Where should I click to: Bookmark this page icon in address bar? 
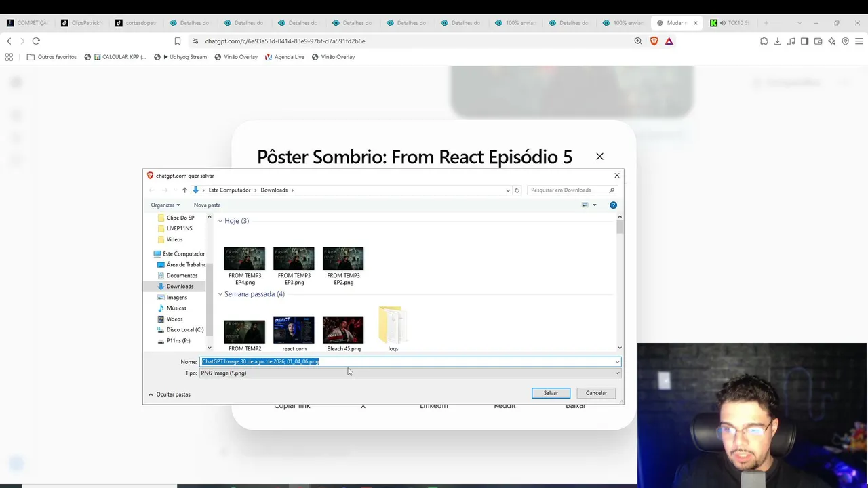click(178, 41)
